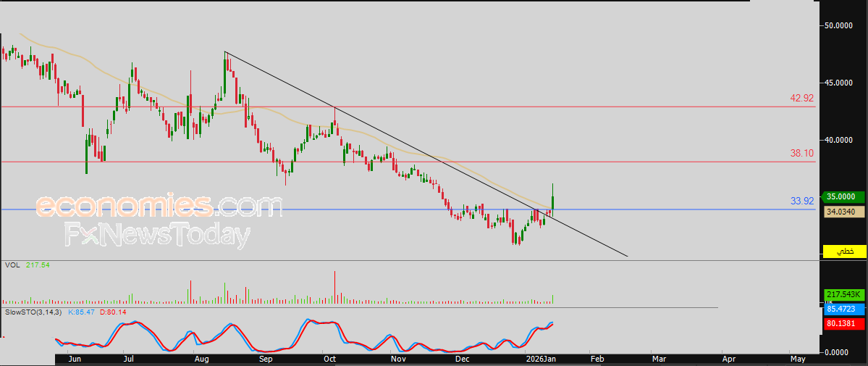Screen dimensions: 868x366
Task: Click the VOL indicator label
Action: point(12,266)
